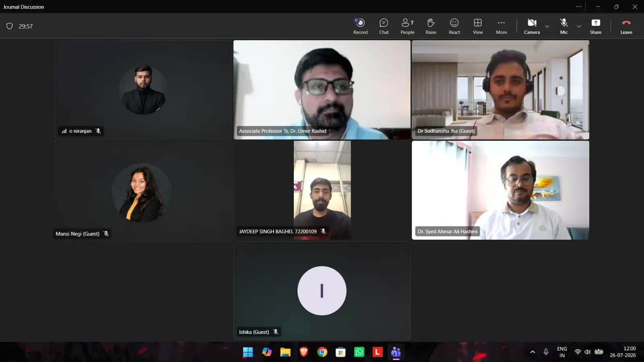644x362 pixels.
Task: Open the volume control in tray
Action: (588, 352)
